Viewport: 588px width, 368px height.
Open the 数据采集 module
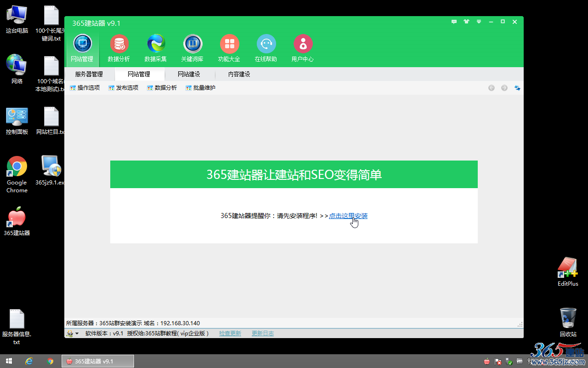point(156,48)
